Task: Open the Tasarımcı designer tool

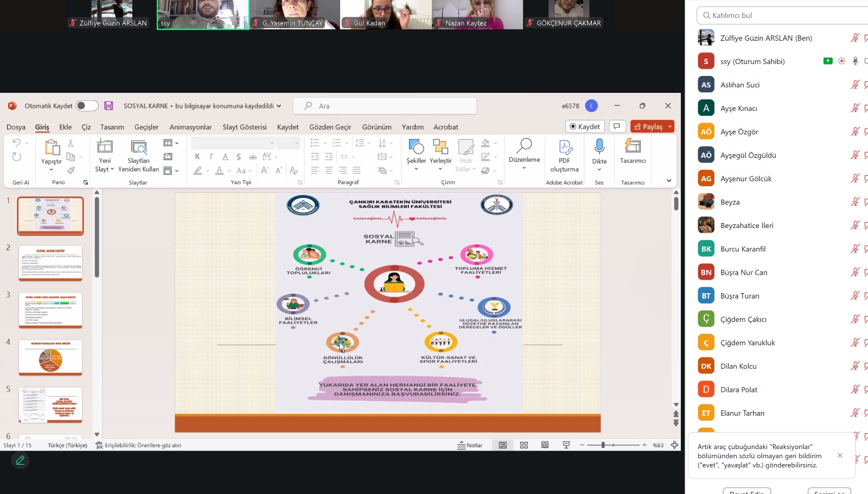Action: click(633, 147)
